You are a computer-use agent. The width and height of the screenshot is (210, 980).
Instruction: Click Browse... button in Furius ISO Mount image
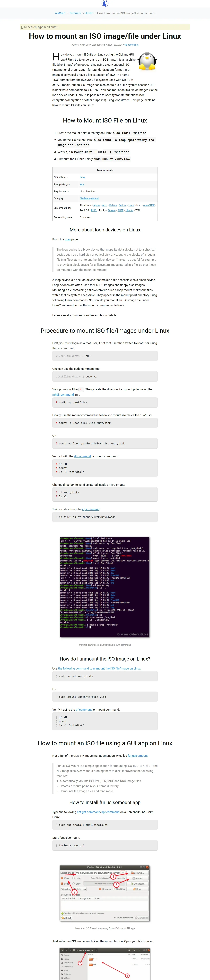(x=137, y=873)
